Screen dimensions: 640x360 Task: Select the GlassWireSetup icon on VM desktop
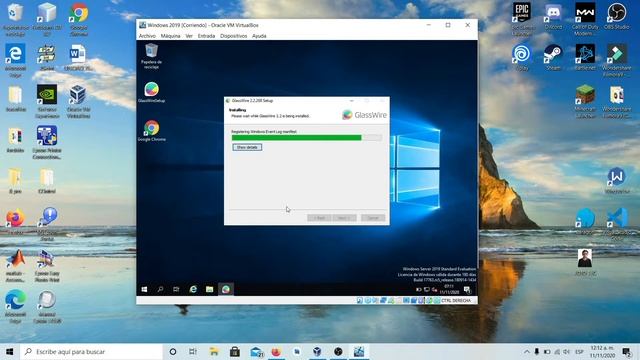tap(151, 92)
